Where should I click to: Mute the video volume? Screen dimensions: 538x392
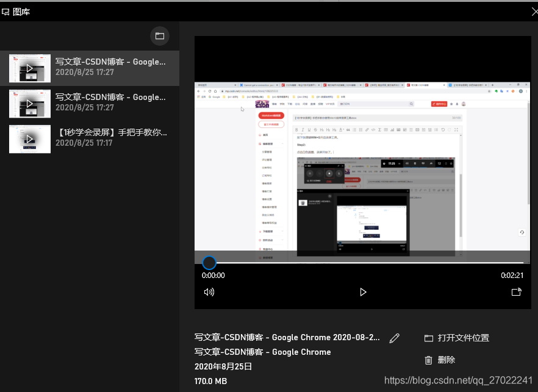click(x=209, y=292)
